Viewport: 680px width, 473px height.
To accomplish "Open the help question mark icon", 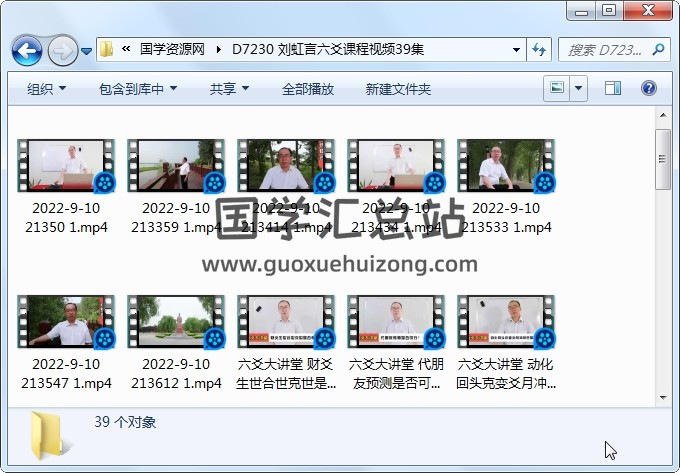I will 649,88.
